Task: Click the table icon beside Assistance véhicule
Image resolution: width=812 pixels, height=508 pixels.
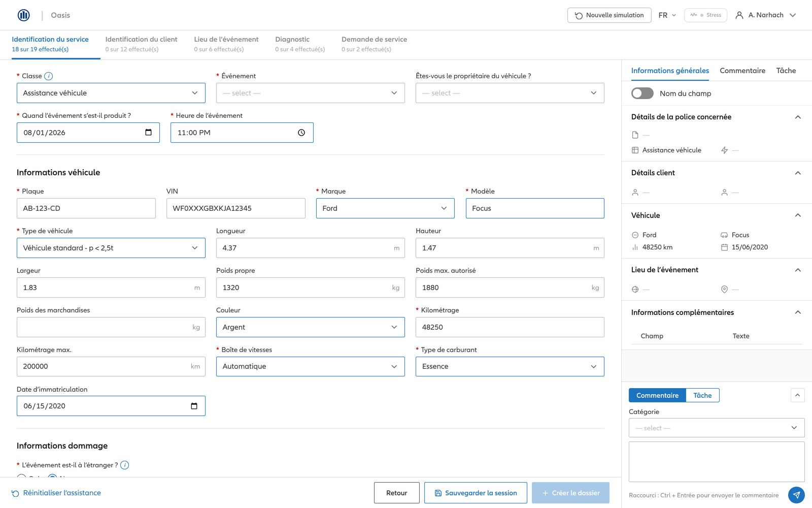Action: (x=635, y=150)
